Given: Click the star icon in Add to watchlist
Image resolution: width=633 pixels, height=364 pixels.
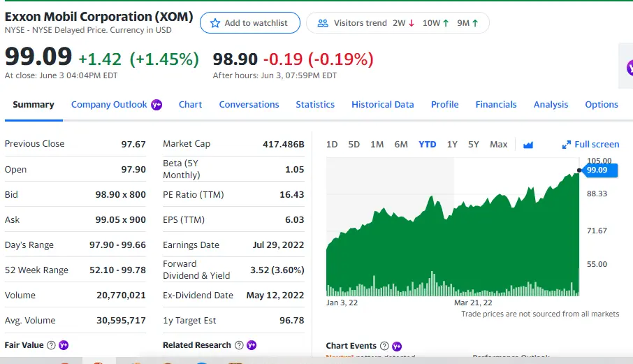Looking at the screenshot, I should click(x=215, y=23).
